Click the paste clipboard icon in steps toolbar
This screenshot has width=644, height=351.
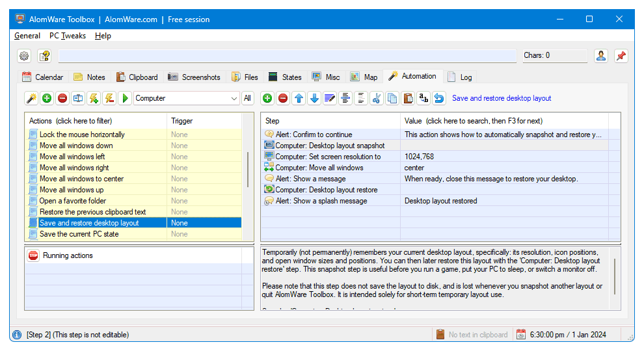408,98
